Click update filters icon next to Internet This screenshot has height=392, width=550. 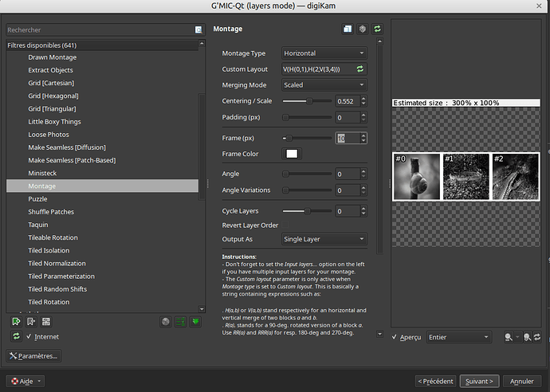(16, 336)
